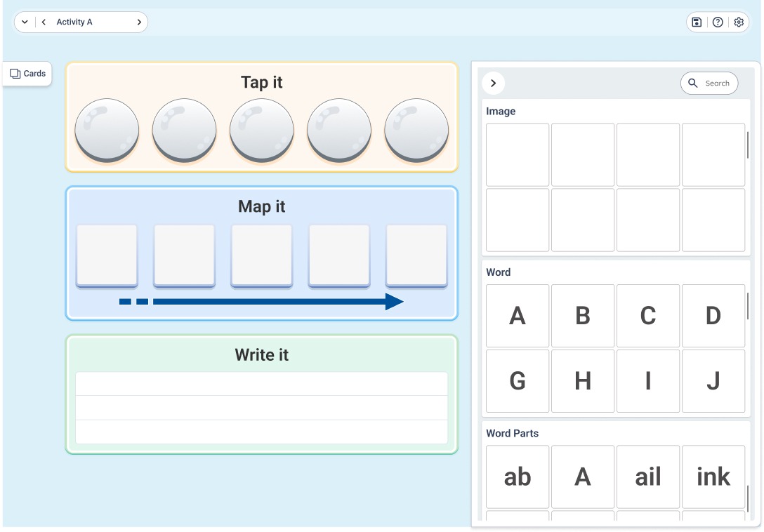The width and height of the screenshot is (764, 532).
Task: Click the first blank Image card
Action: point(518,155)
